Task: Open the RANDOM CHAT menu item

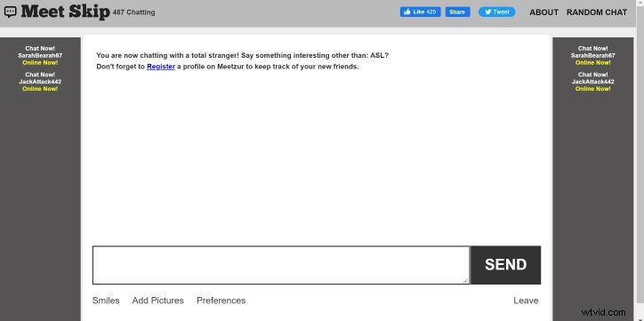Action: click(596, 12)
